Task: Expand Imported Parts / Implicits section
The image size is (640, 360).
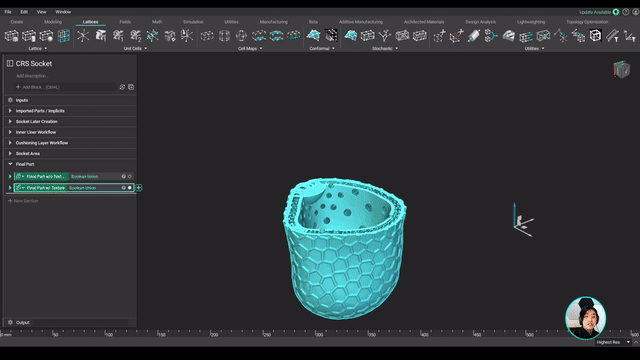Action: point(10,111)
